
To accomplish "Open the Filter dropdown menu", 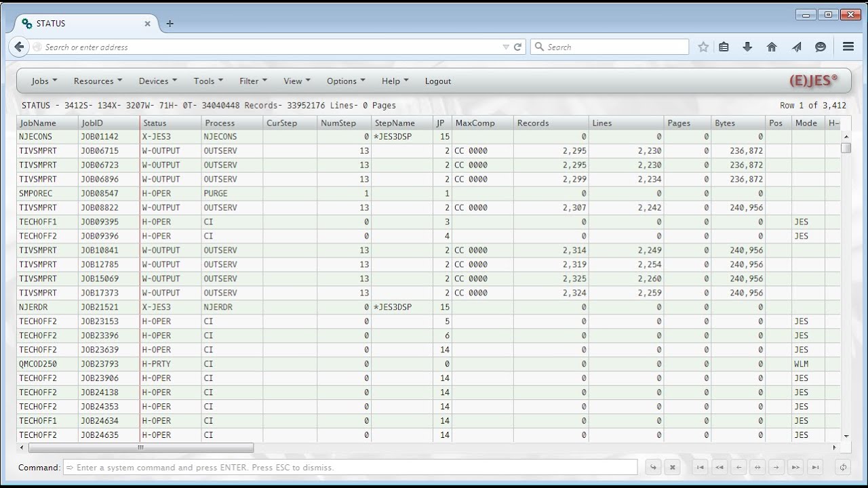I will (253, 81).
